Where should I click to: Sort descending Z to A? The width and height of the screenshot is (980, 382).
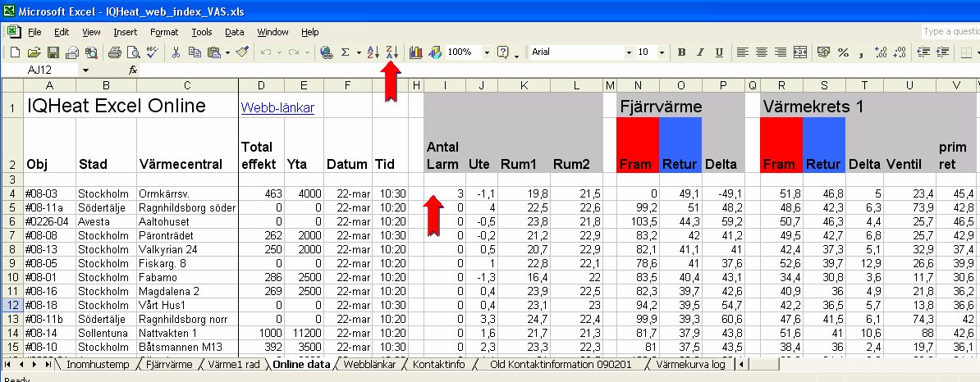[392, 52]
